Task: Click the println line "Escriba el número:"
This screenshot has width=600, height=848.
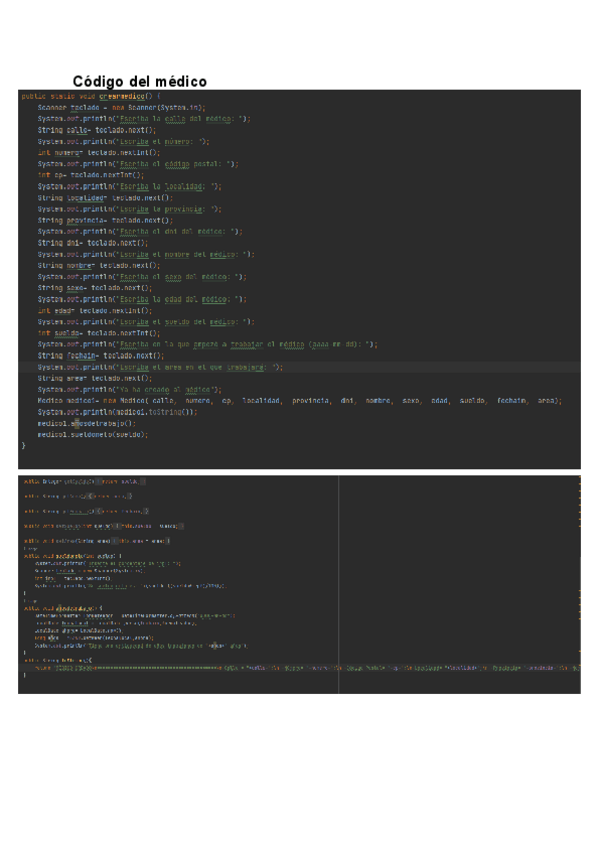Action: 123,142
